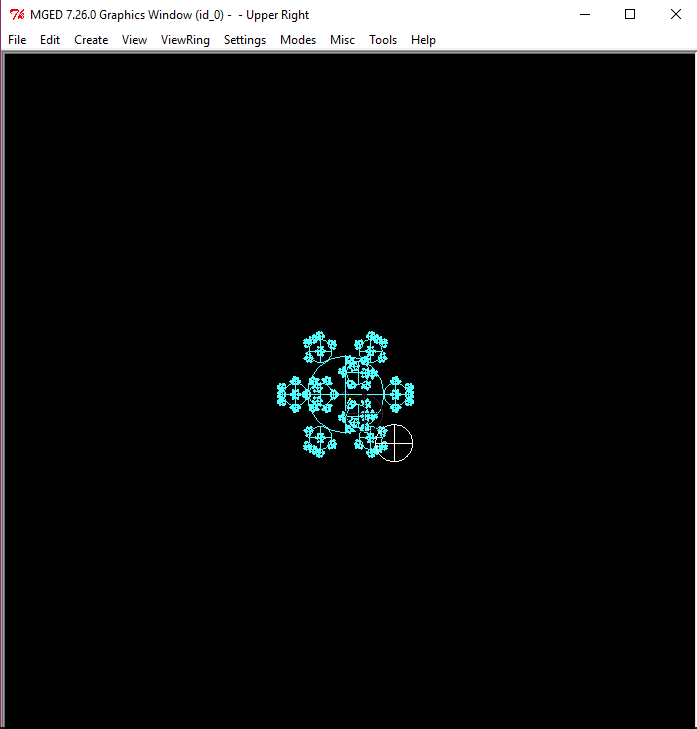This screenshot has width=697, height=729.
Task: Open the Misc menu
Action: [x=342, y=40]
